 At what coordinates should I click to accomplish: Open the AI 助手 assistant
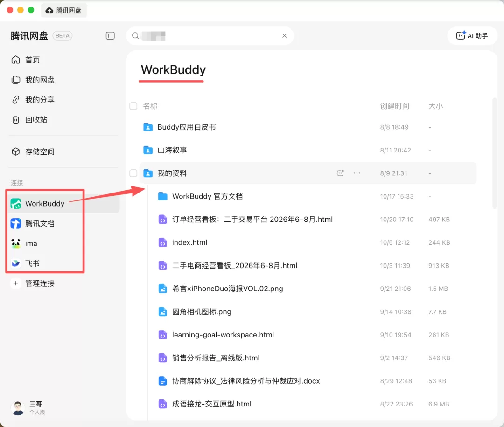472,35
